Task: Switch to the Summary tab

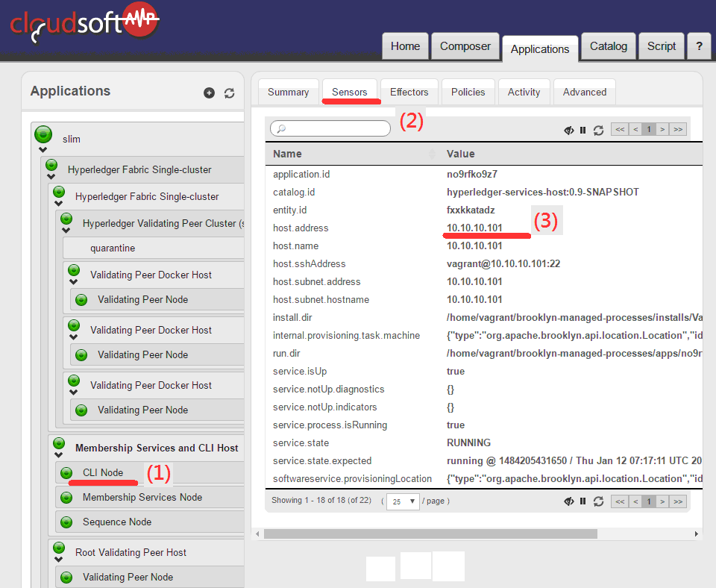Action: click(x=288, y=92)
